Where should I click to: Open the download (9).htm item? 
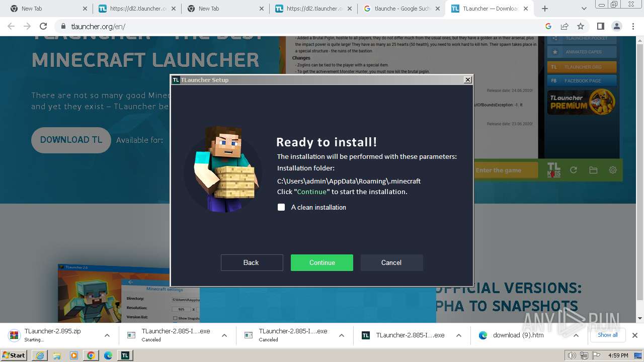click(518, 335)
